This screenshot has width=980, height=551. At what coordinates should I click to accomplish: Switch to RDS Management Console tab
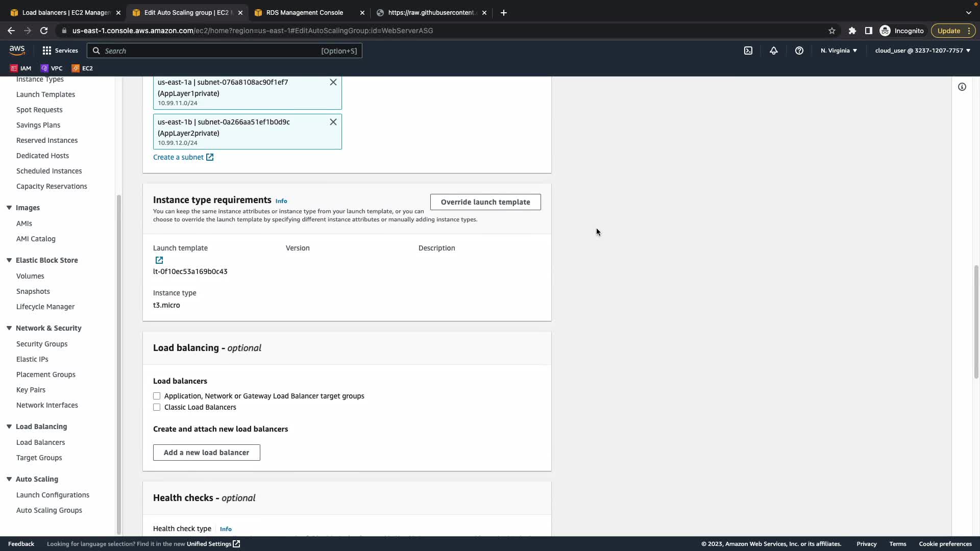pos(305,13)
